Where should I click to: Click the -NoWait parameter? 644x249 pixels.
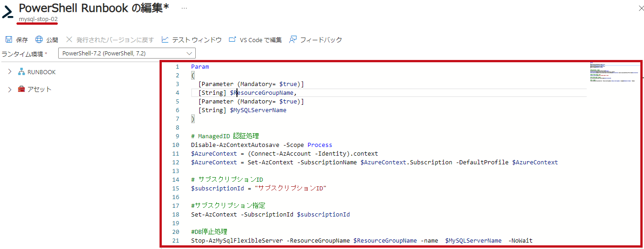[x=520, y=240]
